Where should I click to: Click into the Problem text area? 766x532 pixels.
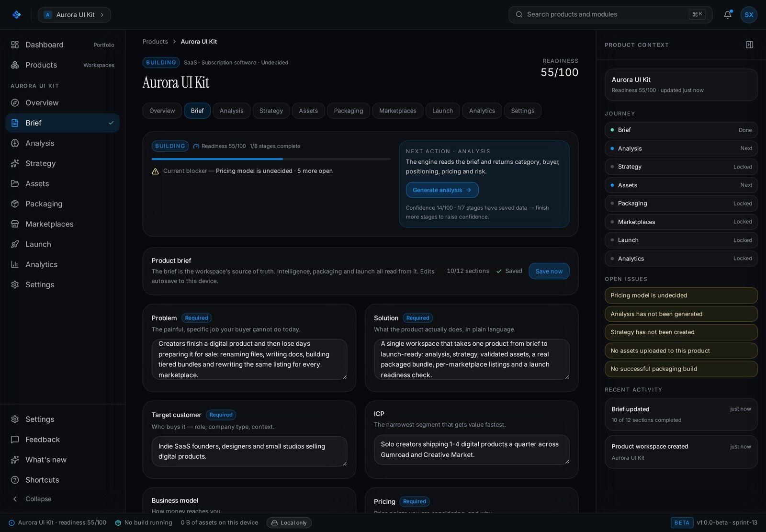(x=249, y=359)
